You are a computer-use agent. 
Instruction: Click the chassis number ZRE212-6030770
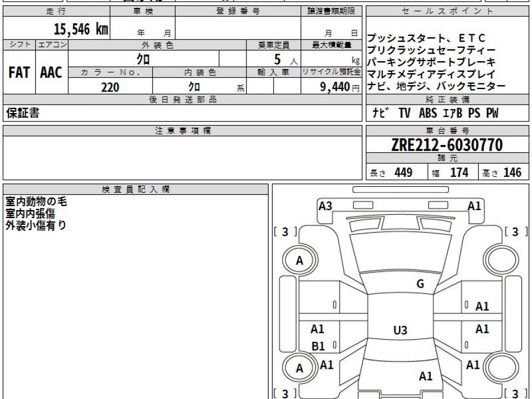coord(447,145)
